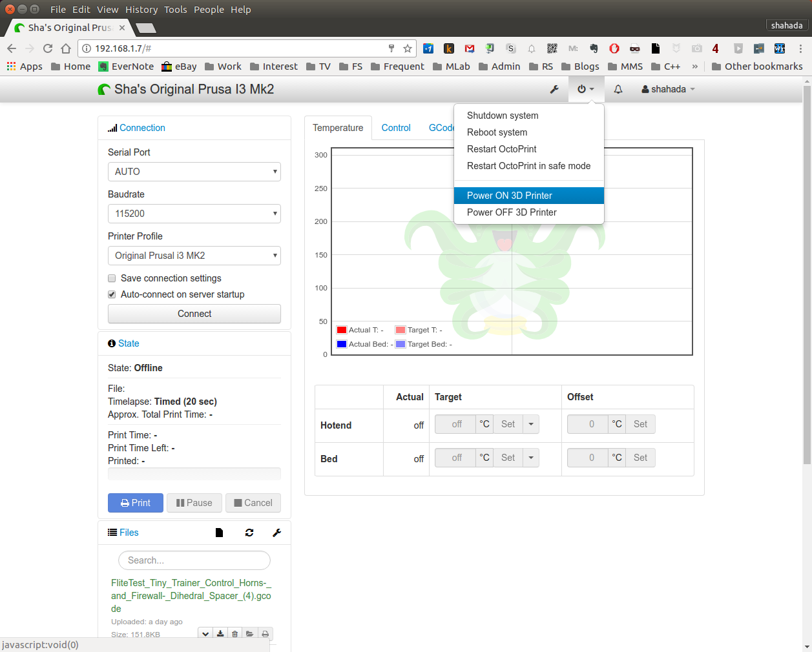Select Power OFF 3D Printer
This screenshot has height=652, width=812.
[x=529, y=212]
